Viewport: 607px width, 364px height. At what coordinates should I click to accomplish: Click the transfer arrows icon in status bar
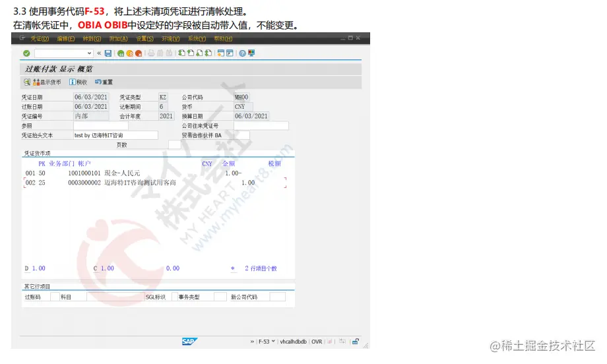pyautogui.click(x=342, y=341)
